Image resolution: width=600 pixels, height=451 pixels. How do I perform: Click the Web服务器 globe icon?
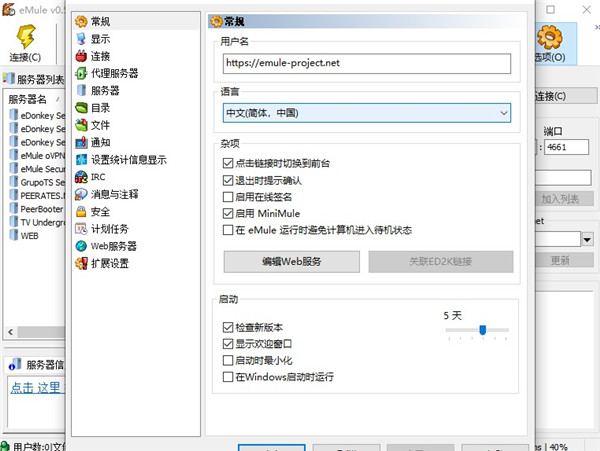[81, 246]
